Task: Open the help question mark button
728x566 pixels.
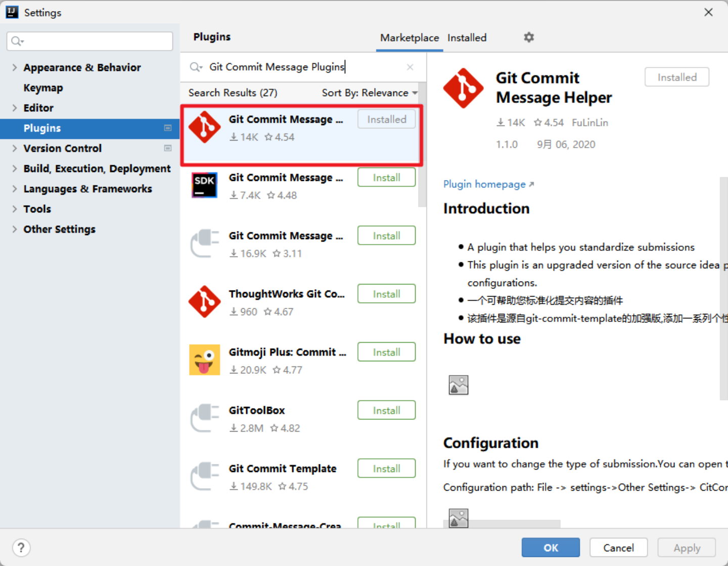Action: [21, 548]
